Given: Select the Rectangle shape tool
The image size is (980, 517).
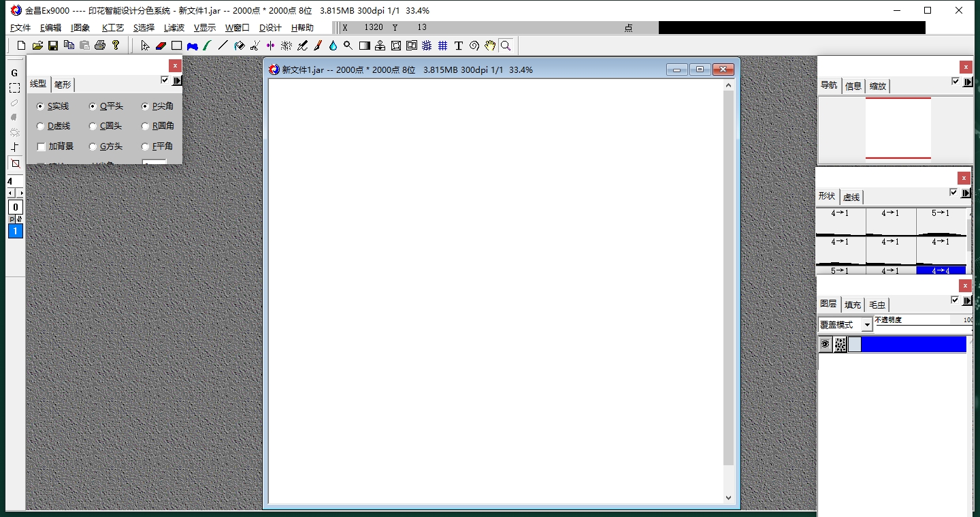Looking at the screenshot, I should click(176, 46).
